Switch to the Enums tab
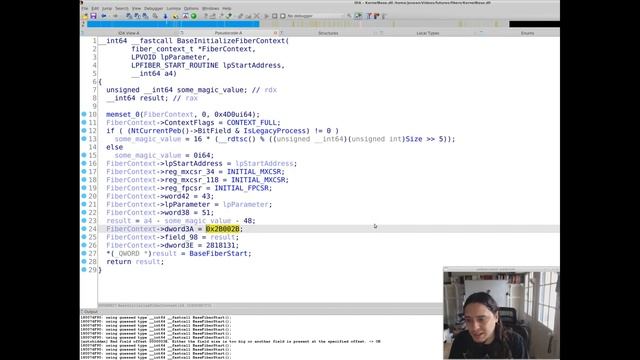 pos(527,33)
